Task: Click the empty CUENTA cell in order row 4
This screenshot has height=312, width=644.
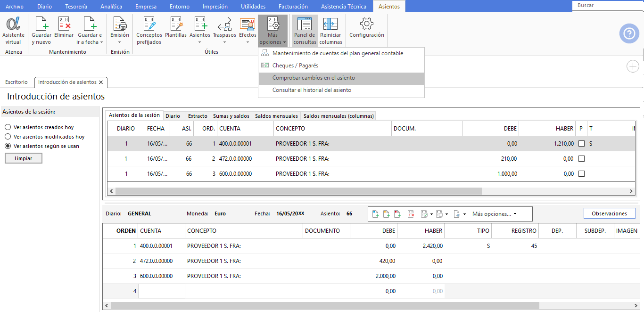Action: (x=162, y=291)
